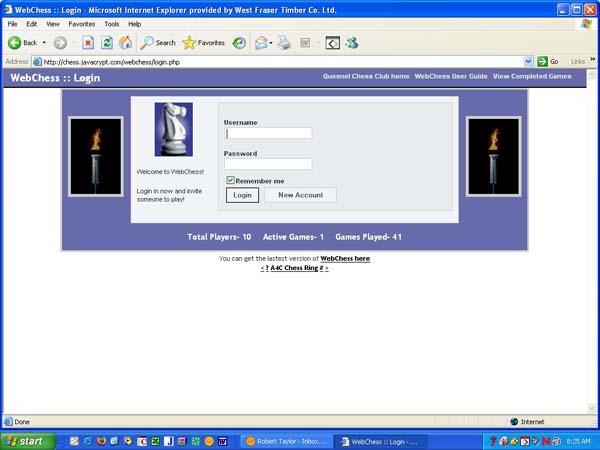This screenshot has height=450, width=600.
Task: Open the A4C Chess Ring link
Action: click(x=294, y=268)
